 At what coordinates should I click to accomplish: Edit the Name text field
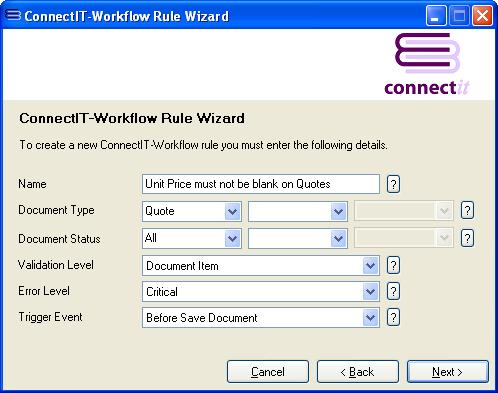pyautogui.click(x=261, y=184)
